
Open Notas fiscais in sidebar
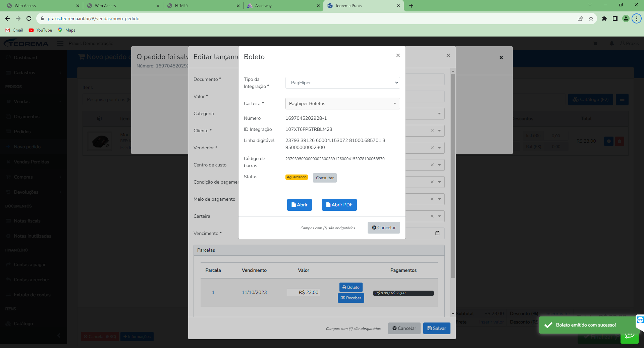[x=27, y=221]
